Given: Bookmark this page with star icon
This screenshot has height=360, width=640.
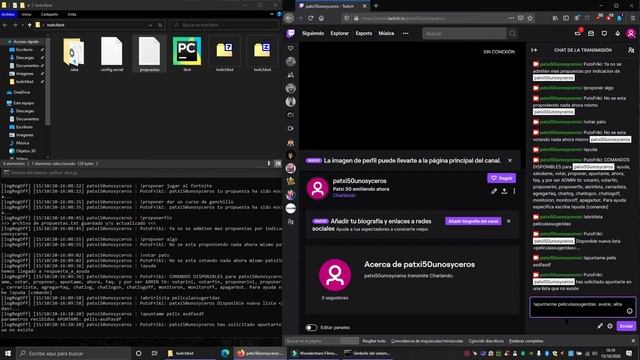Looking at the screenshot, I should coord(530,18).
